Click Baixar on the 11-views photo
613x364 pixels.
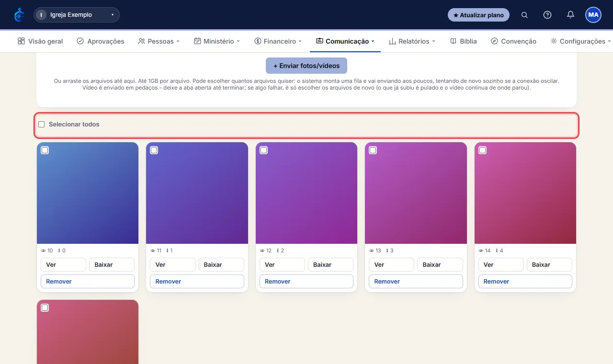tap(221, 264)
